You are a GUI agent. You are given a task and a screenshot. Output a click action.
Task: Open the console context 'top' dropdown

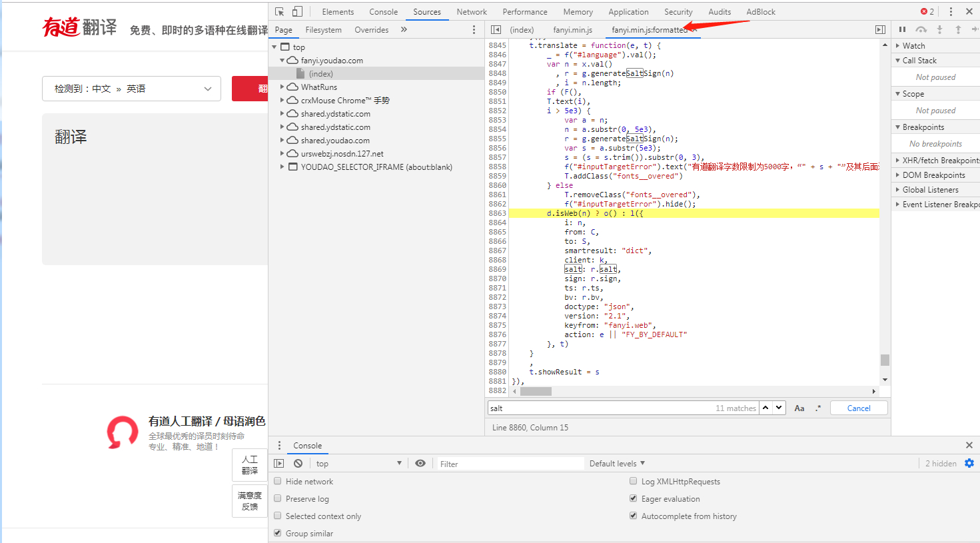[x=358, y=463]
